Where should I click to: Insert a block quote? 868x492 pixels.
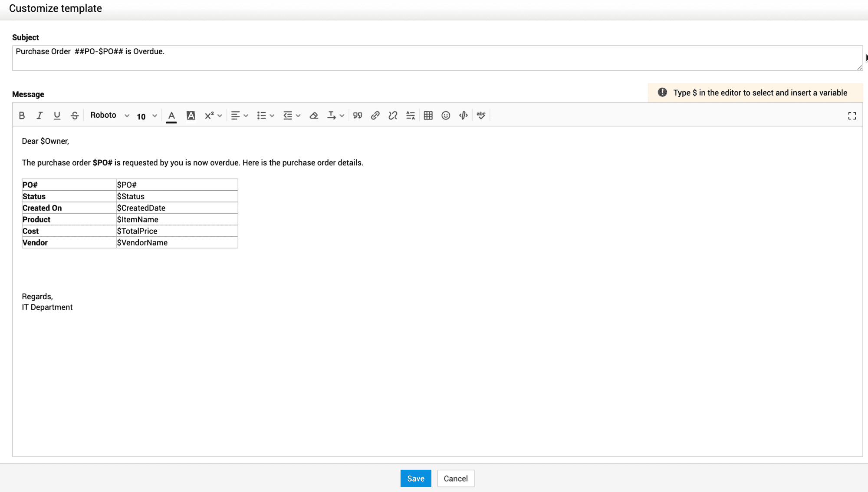pyautogui.click(x=358, y=116)
